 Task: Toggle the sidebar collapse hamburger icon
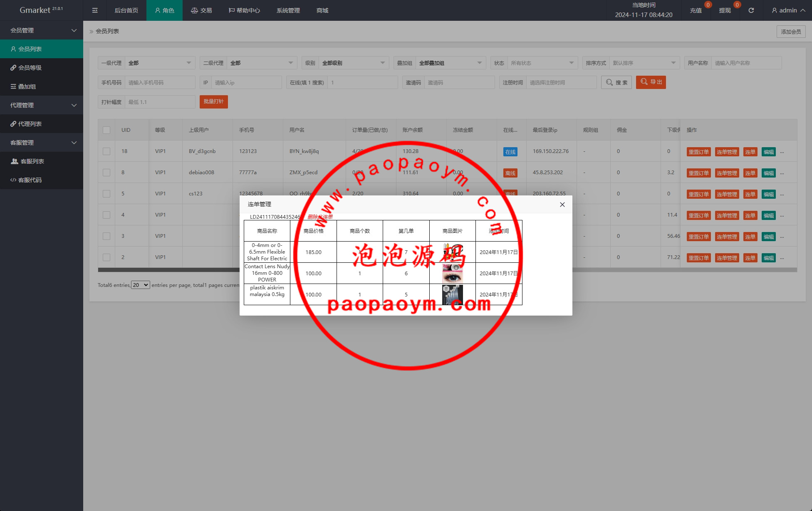click(95, 10)
